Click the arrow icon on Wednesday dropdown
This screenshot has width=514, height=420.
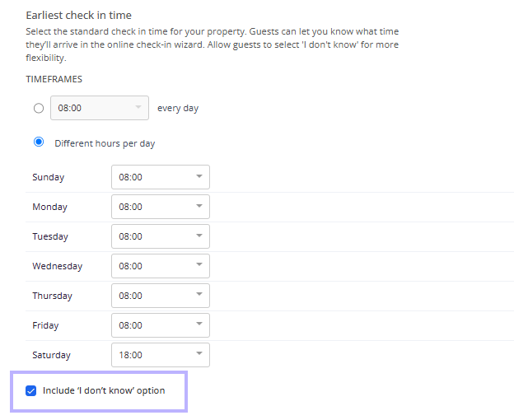pyautogui.click(x=199, y=264)
